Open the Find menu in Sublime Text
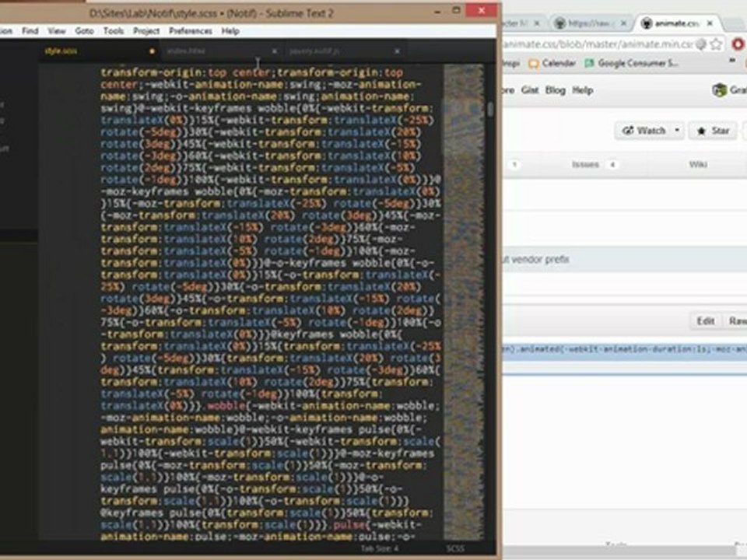The image size is (747, 560). click(30, 31)
